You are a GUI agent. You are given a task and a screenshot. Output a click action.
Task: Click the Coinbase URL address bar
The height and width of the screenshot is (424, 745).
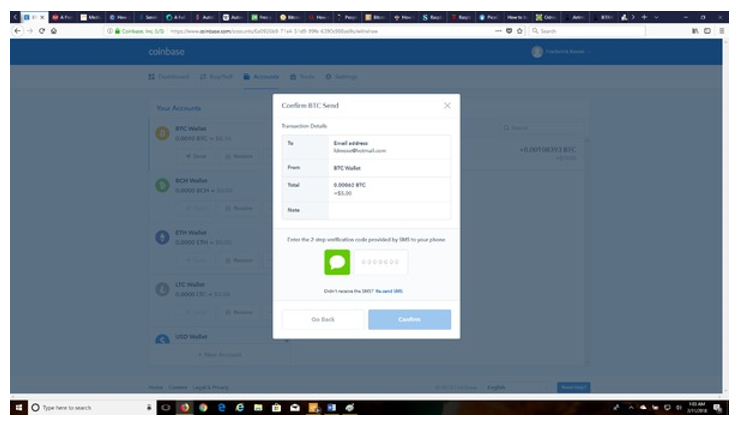tap(300, 32)
